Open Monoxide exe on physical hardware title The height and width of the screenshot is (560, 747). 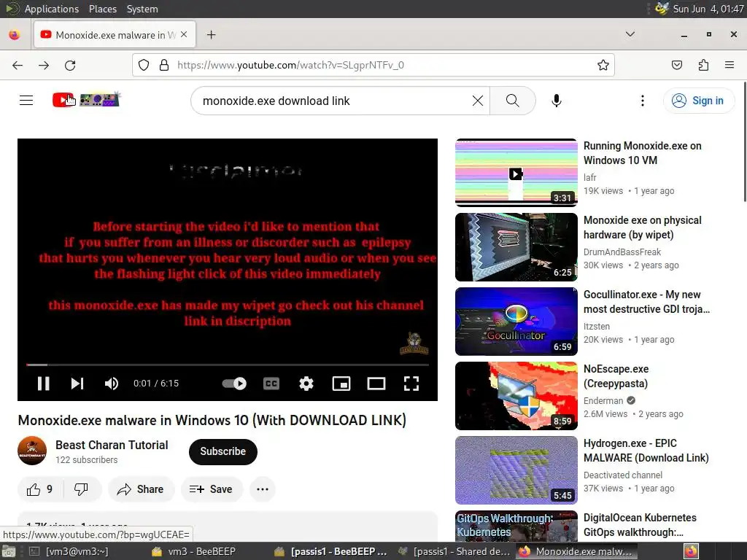click(642, 227)
